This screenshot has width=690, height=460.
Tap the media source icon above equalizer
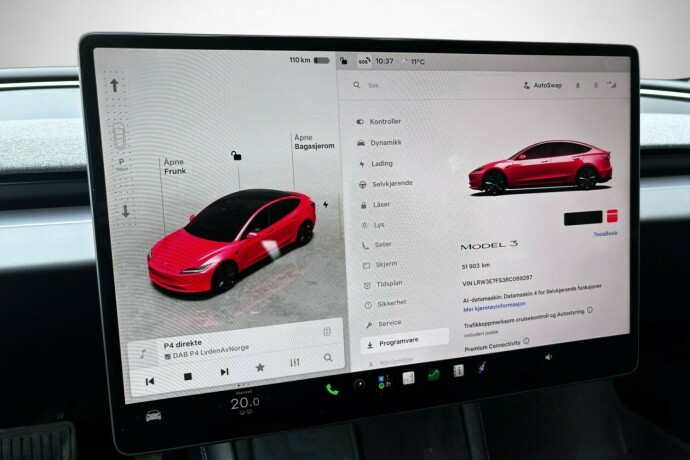coord(327,332)
